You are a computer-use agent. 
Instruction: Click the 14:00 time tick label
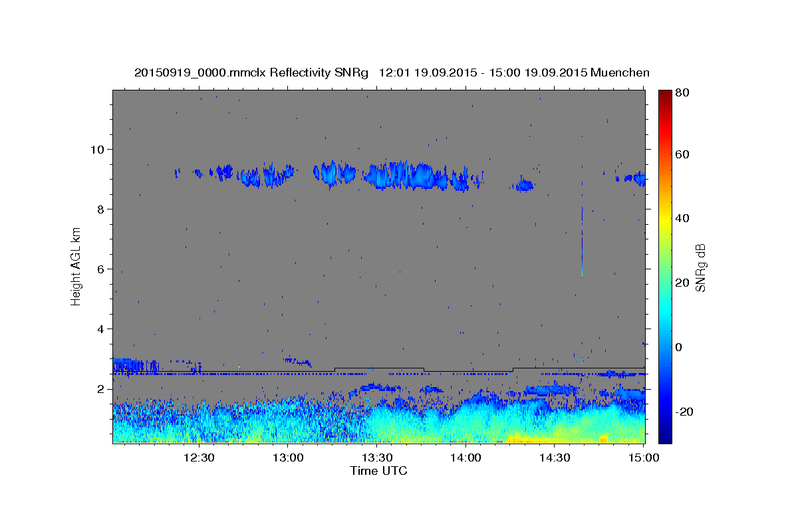[x=465, y=458]
